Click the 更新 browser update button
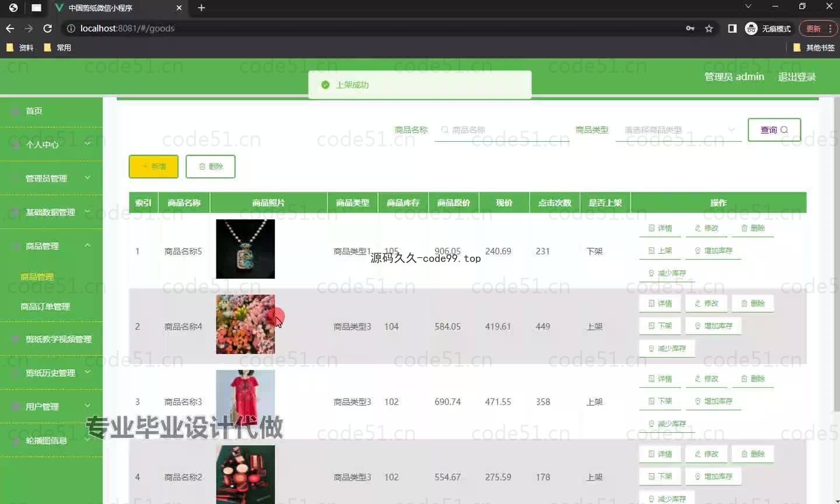 coord(818,29)
